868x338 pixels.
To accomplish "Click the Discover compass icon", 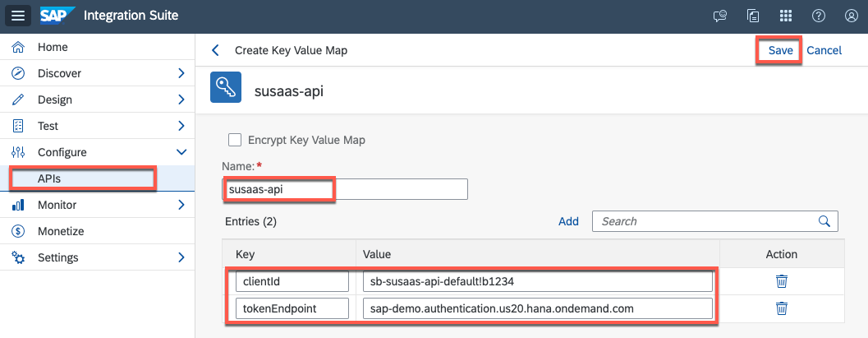I will [x=18, y=73].
